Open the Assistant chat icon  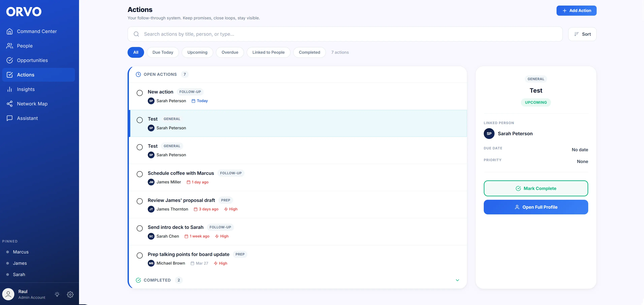coord(10,118)
